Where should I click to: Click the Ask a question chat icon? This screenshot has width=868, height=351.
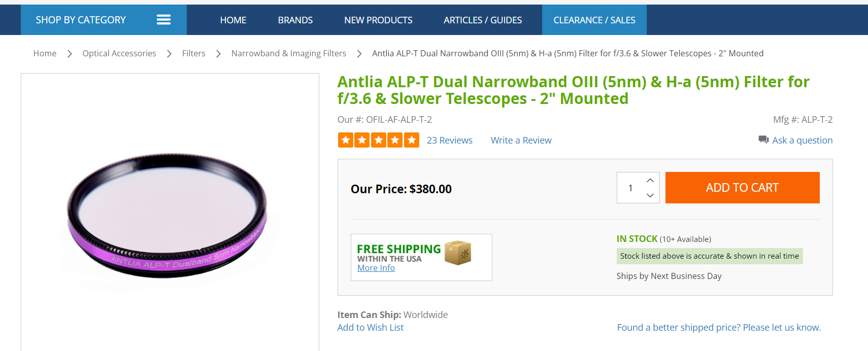coord(763,139)
